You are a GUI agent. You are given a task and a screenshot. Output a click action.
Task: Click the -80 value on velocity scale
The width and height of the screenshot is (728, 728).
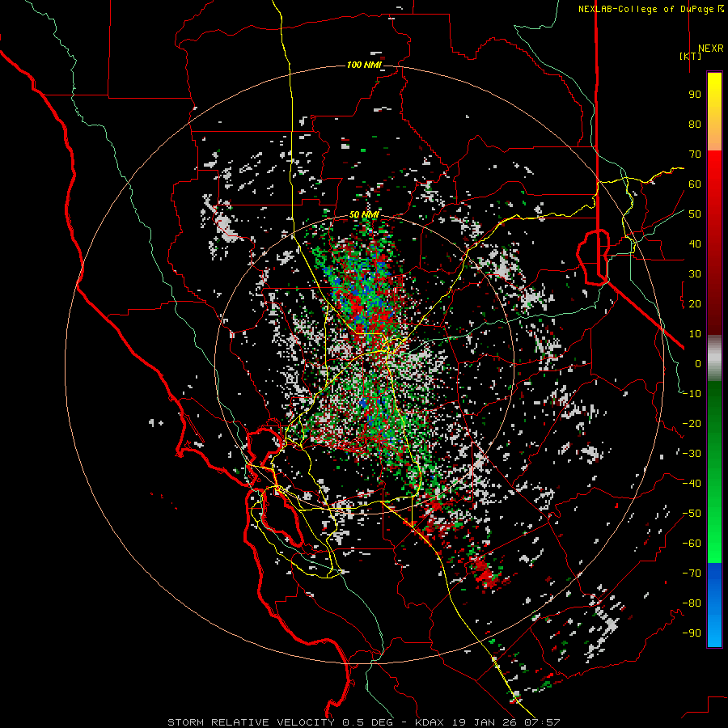click(x=692, y=603)
